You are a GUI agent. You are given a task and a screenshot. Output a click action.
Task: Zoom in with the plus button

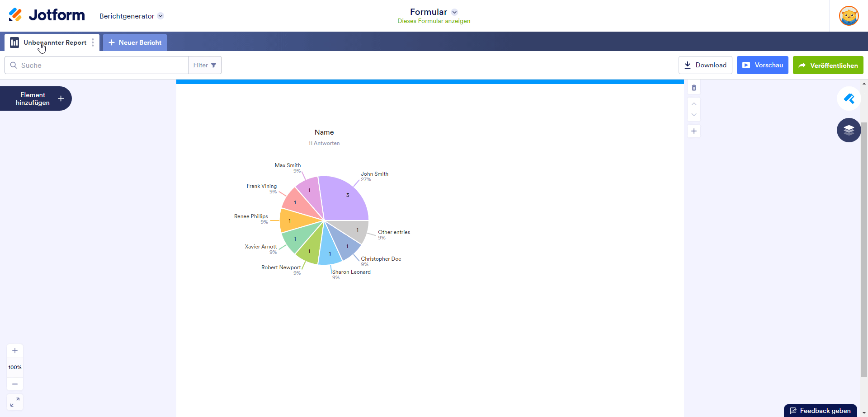[15, 351]
